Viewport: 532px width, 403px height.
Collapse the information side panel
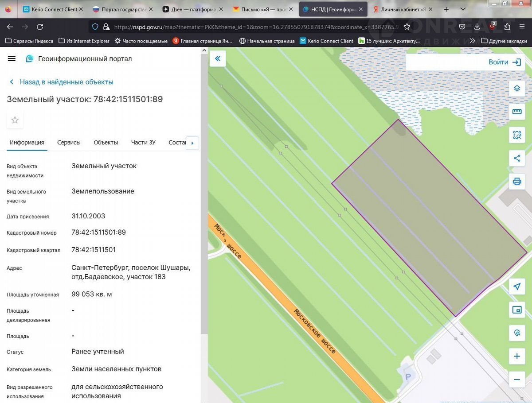218,58
